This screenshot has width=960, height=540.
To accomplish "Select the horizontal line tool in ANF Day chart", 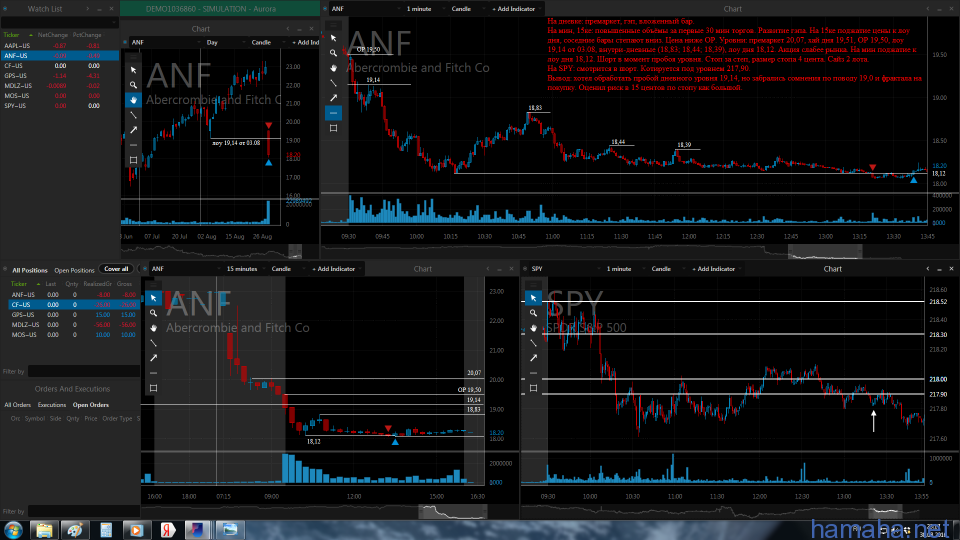I will pos(133,145).
